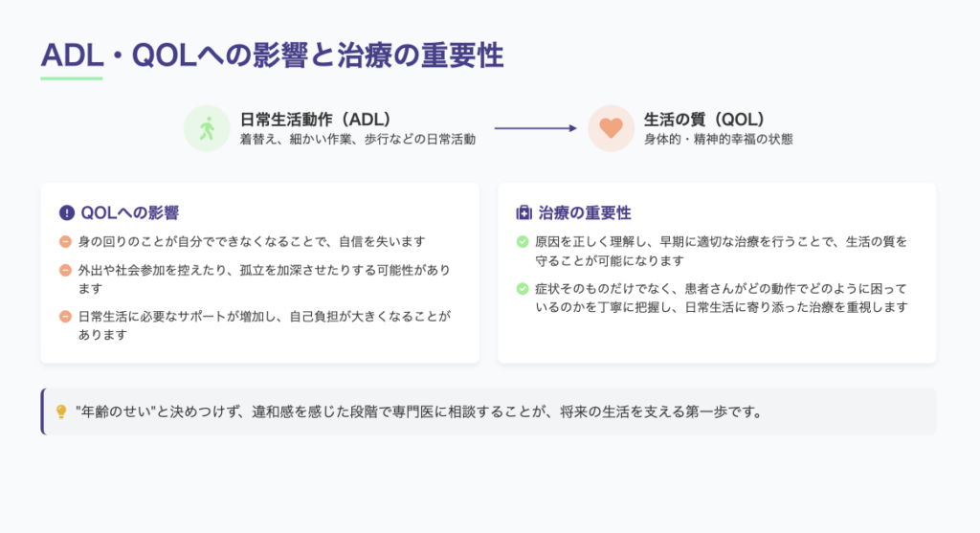Screen dimensions: 980x533
Task: Click the 着替え、細かい作業 description under ADL
Action: click(x=357, y=139)
